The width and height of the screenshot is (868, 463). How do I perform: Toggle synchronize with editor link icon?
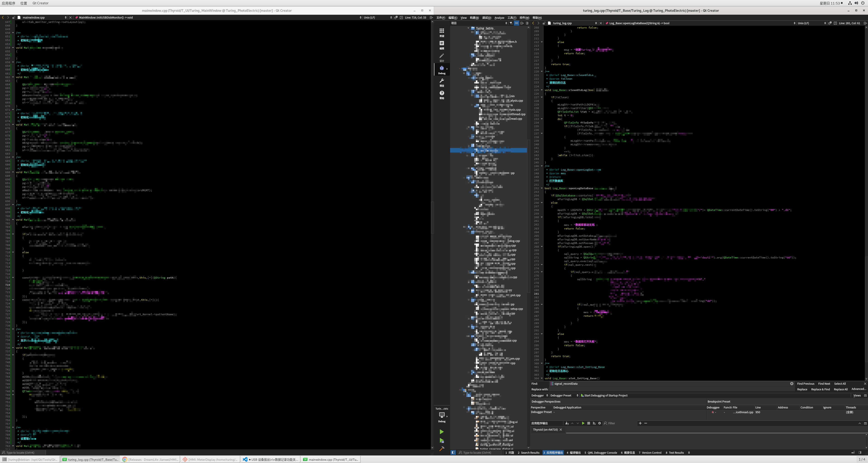516,23
